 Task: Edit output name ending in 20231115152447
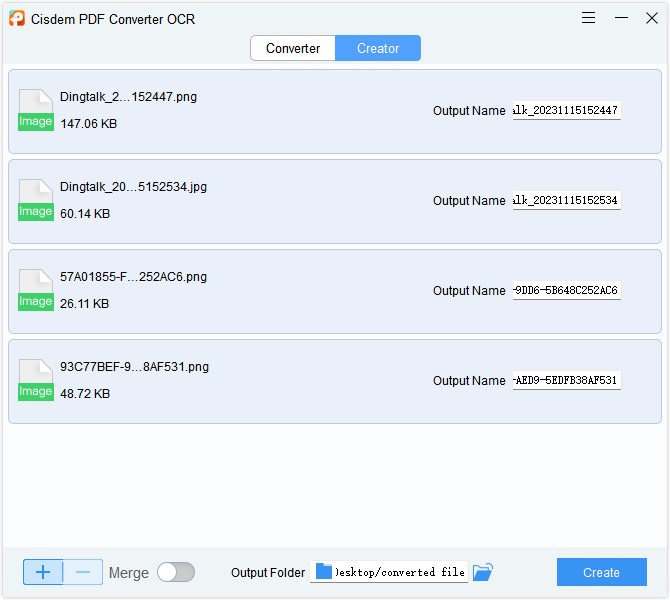tap(567, 111)
